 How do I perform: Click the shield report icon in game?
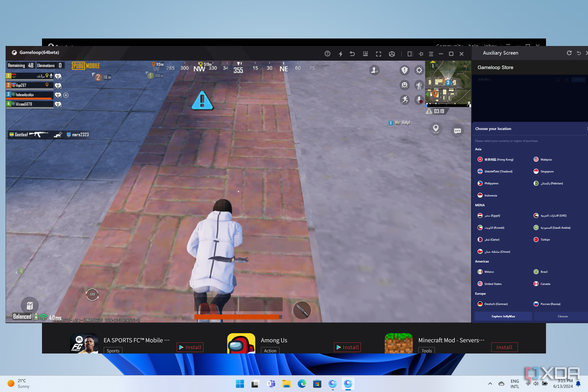405,70
